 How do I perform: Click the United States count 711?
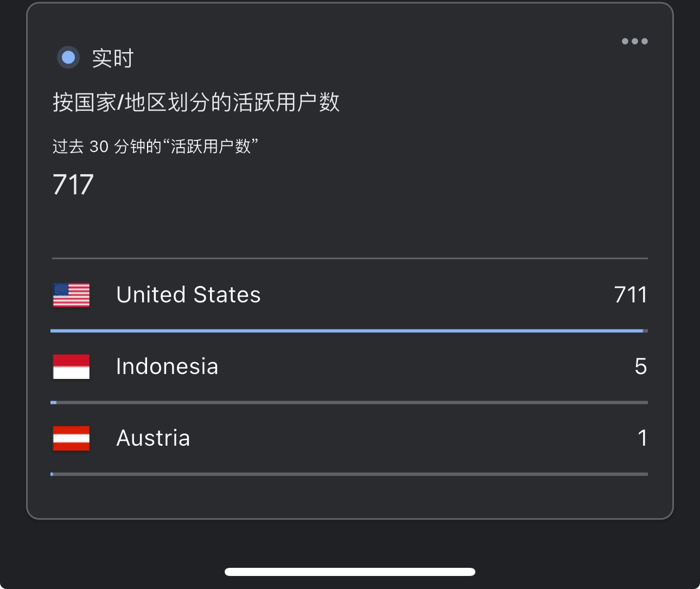pyautogui.click(x=631, y=295)
